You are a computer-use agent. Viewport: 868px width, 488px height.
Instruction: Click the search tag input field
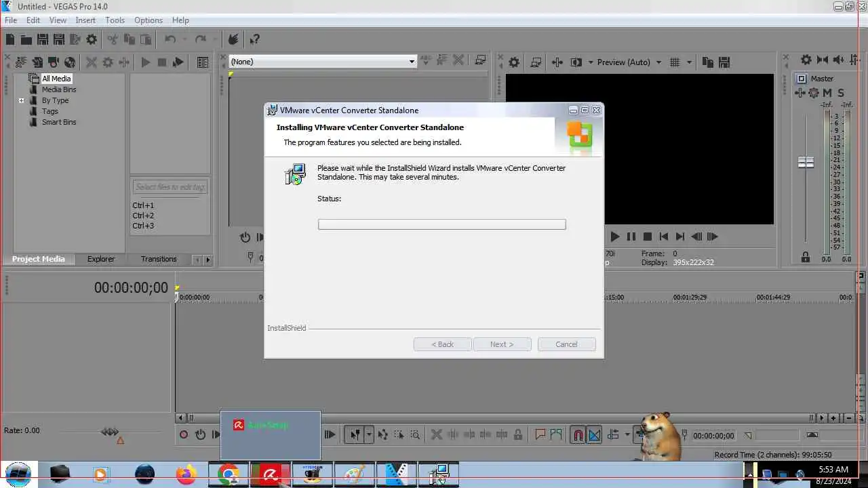170,187
